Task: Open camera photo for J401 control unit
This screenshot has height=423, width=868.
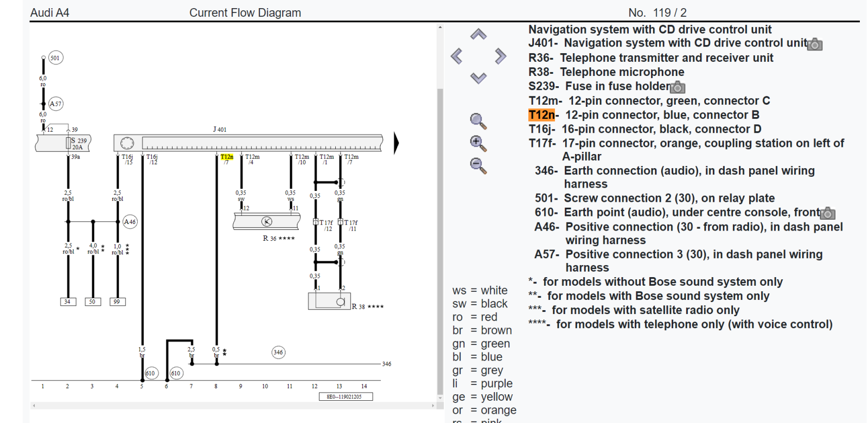Action: click(x=815, y=44)
